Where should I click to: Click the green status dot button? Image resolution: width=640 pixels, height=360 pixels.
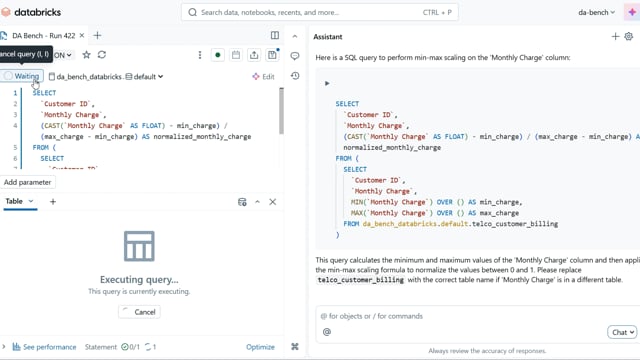(218, 55)
